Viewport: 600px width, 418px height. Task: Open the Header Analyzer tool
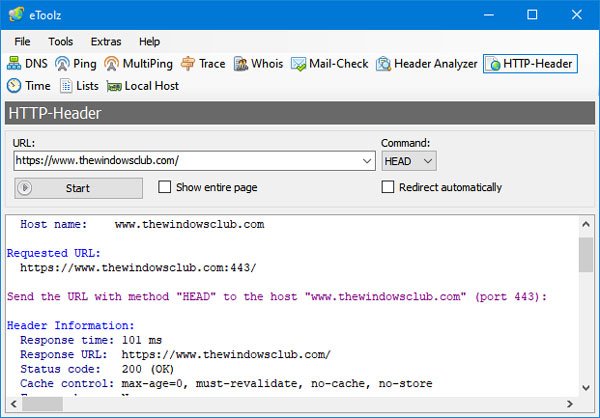(x=426, y=64)
